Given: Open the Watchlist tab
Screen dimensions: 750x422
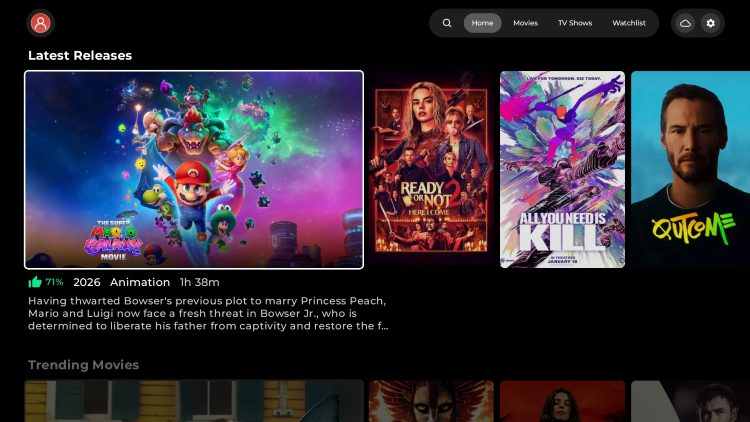Looking at the screenshot, I should (x=629, y=23).
